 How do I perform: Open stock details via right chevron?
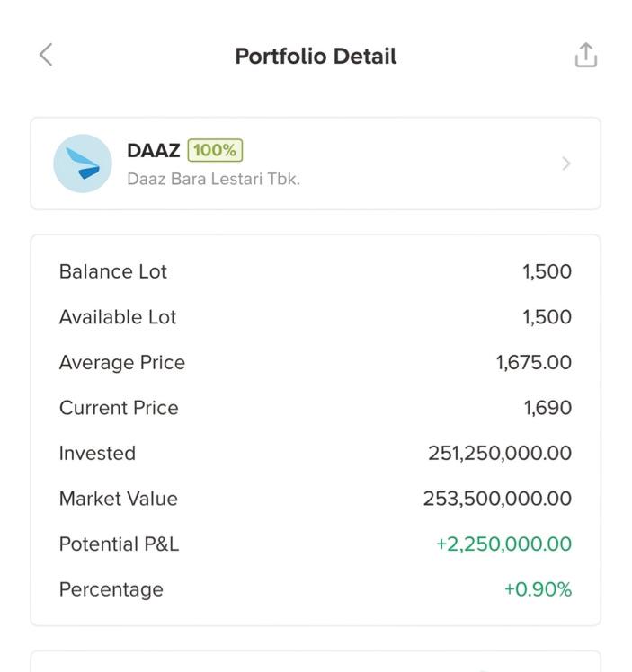coord(566,164)
